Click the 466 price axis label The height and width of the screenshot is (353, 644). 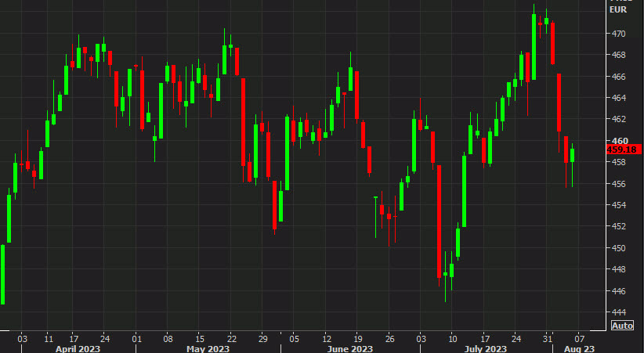tap(617, 77)
